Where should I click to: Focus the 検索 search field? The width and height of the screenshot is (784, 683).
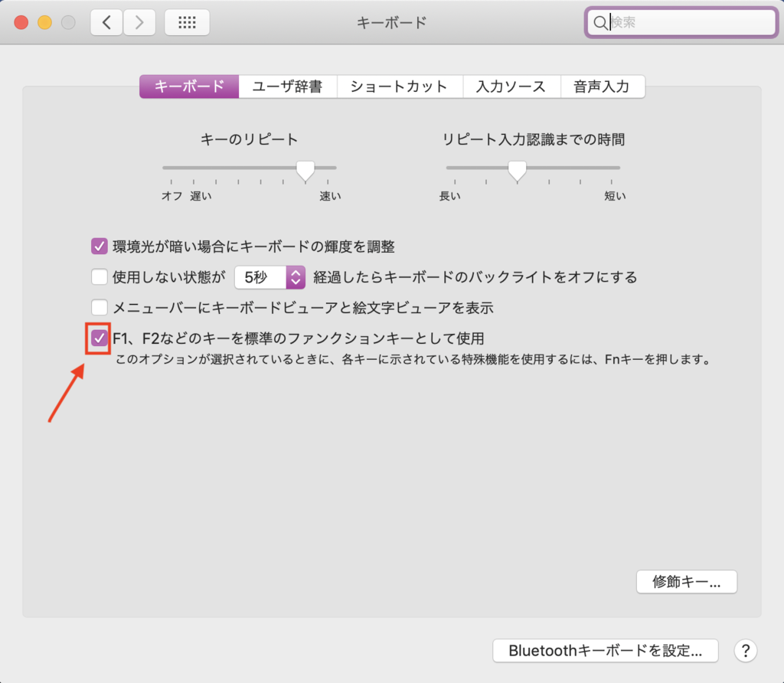pos(681,22)
